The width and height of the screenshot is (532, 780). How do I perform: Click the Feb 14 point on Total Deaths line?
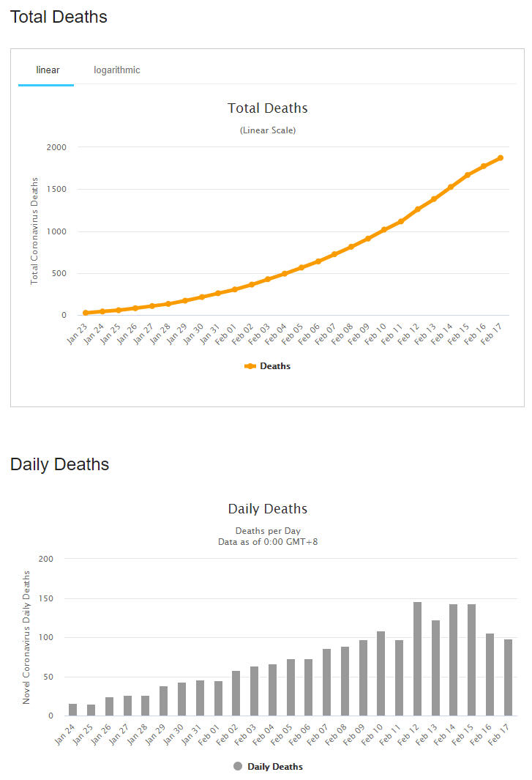pos(451,187)
